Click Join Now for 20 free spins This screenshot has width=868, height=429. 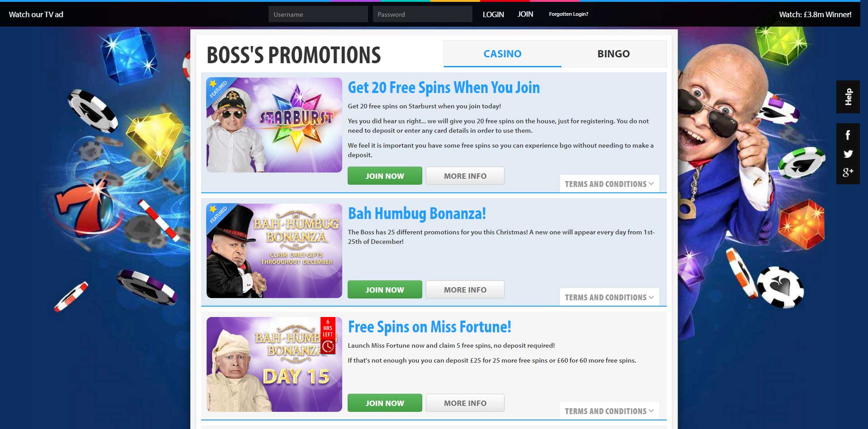coord(385,176)
